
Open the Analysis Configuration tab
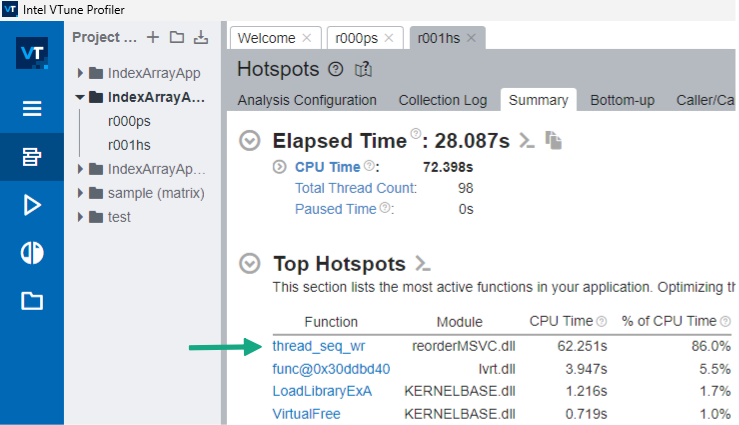pos(307,100)
